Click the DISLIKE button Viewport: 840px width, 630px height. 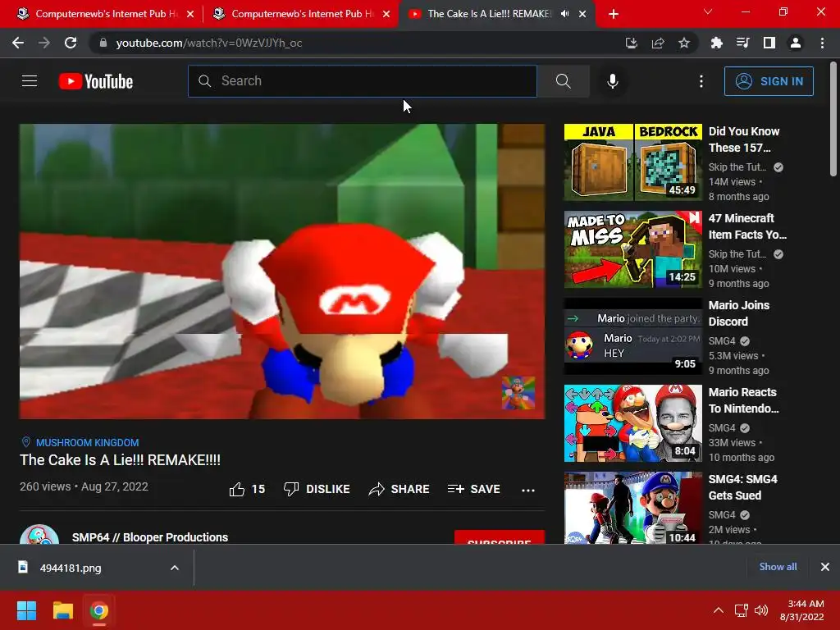click(x=317, y=489)
